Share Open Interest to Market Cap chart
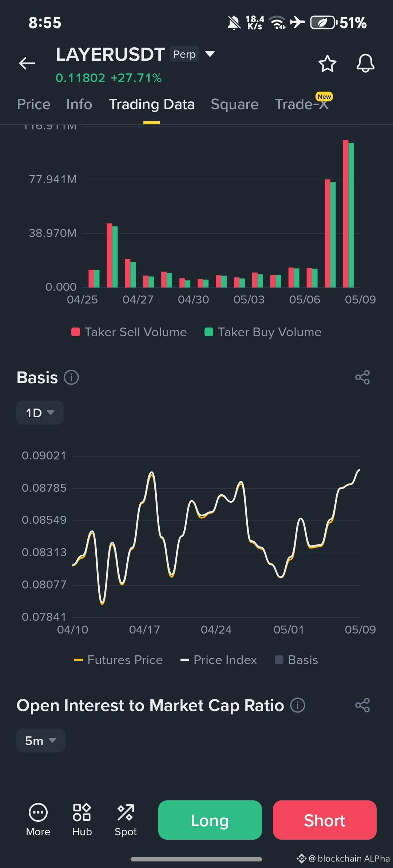This screenshot has width=393, height=868. pos(362,705)
